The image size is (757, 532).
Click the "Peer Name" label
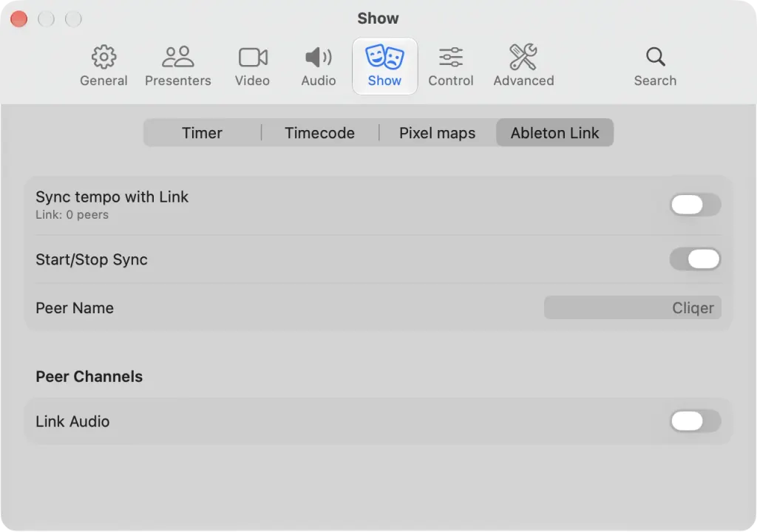[75, 308]
